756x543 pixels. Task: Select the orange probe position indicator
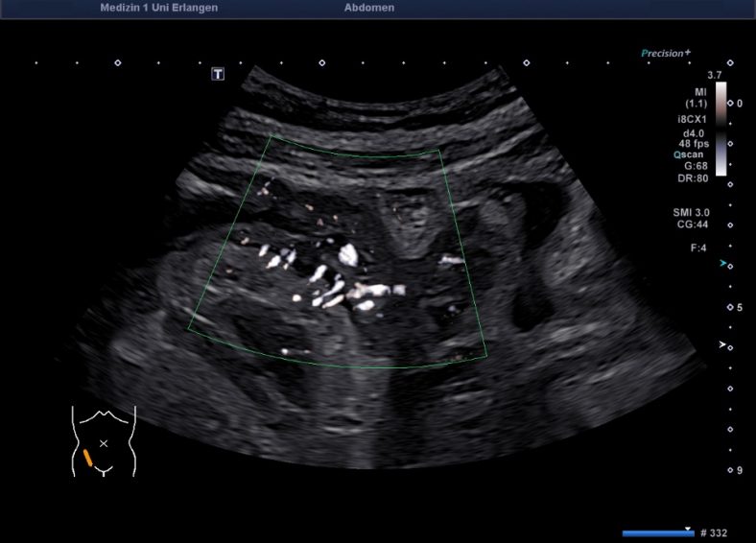click(x=87, y=459)
